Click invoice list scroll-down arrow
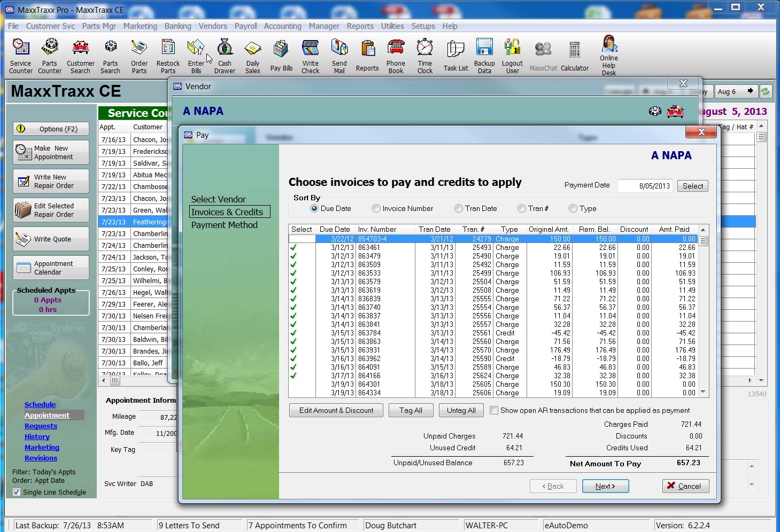Image resolution: width=780 pixels, height=532 pixels. click(x=703, y=392)
